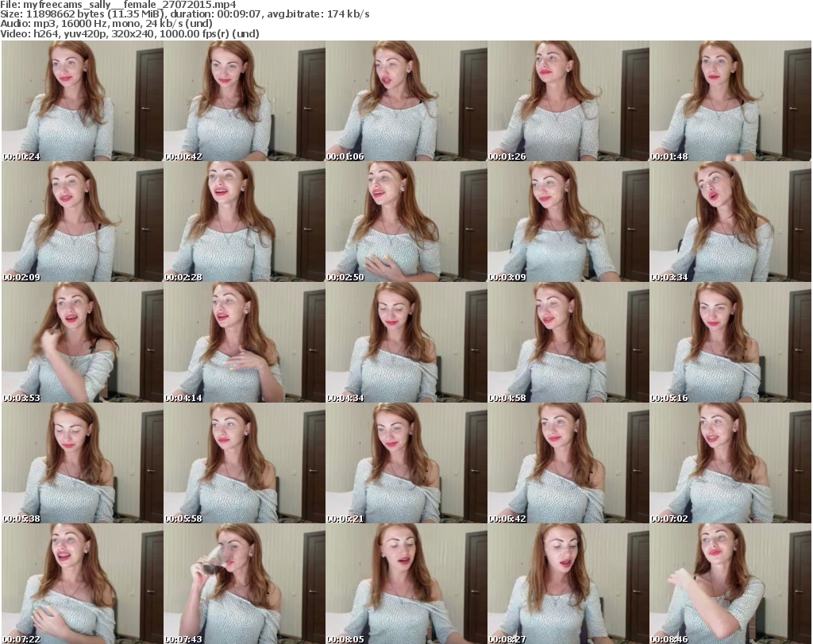Pick the frame stamped 00:04:14
Image resolution: width=813 pixels, height=644 pixels.
pos(245,343)
